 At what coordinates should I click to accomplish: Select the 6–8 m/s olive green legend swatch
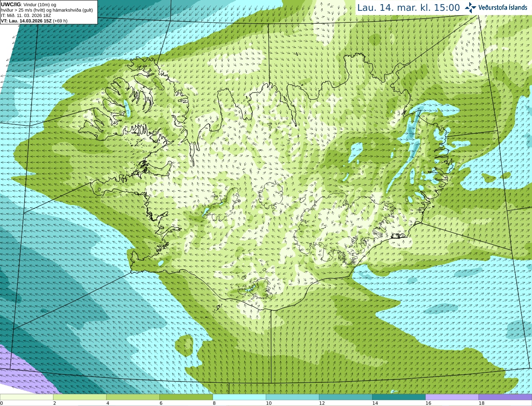tap(186, 397)
